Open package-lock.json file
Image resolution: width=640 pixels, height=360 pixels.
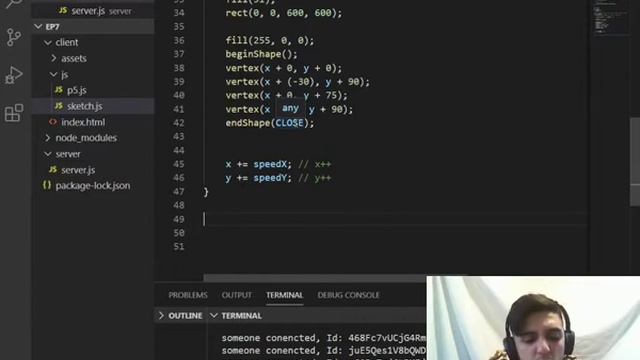(93, 186)
